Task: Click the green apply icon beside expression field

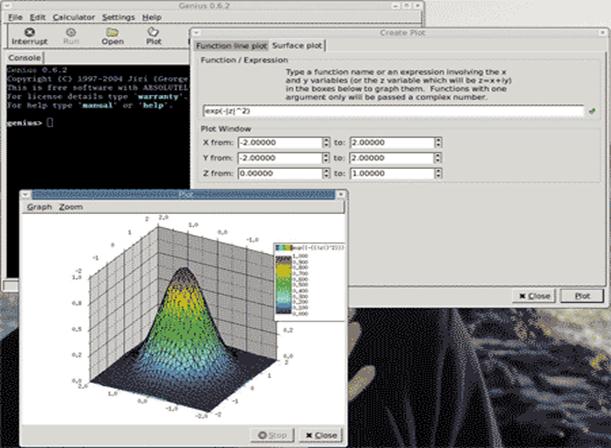Action: tap(592, 111)
